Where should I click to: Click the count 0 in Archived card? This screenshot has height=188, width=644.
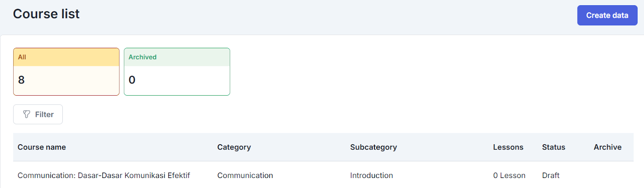[132, 80]
